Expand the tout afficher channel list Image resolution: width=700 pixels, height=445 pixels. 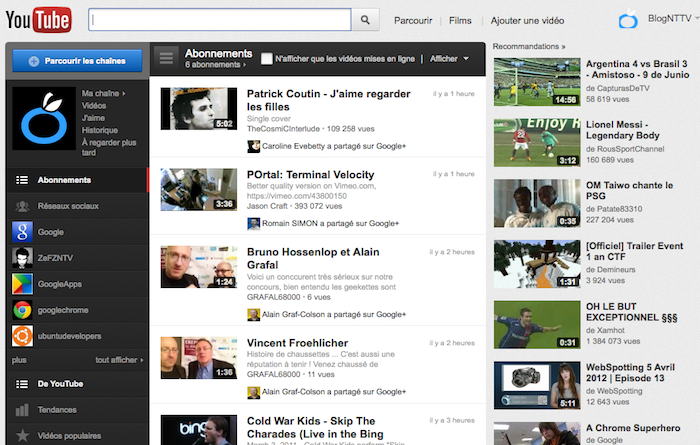click(x=117, y=359)
